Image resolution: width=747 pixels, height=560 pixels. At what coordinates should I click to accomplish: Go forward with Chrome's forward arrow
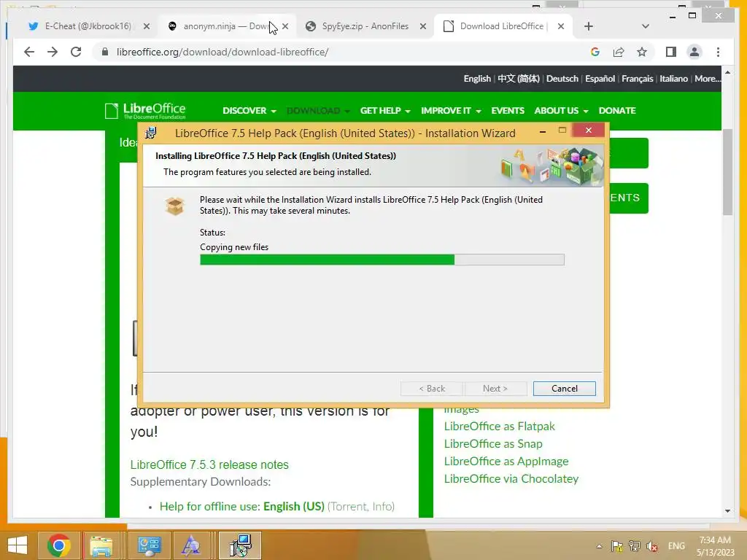pos(53,52)
